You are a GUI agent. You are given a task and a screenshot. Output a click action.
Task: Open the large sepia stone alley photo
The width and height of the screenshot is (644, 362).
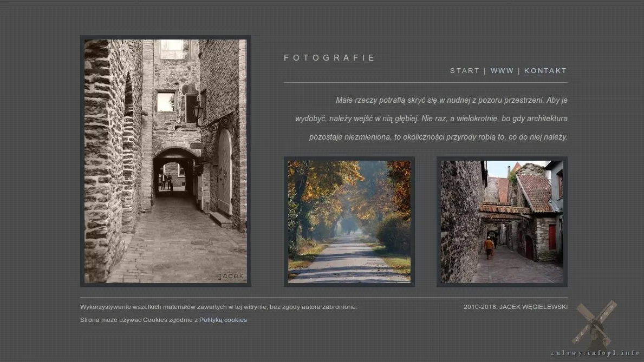coord(165,161)
